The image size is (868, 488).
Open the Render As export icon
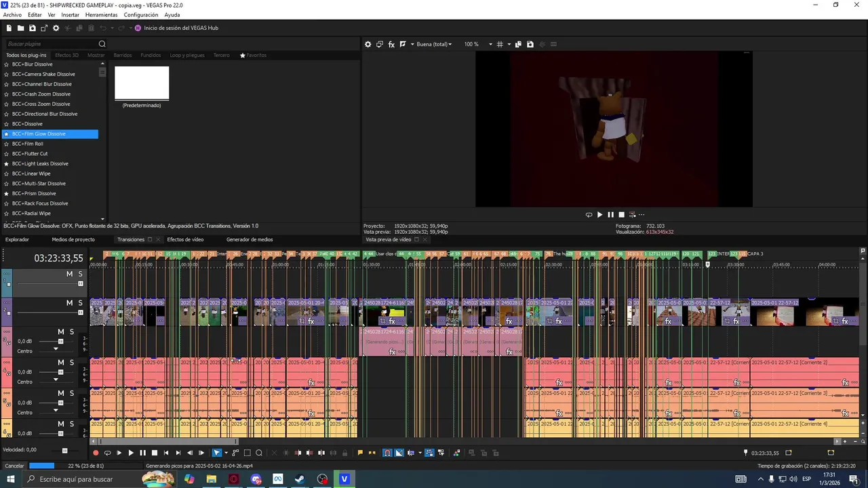44,28
